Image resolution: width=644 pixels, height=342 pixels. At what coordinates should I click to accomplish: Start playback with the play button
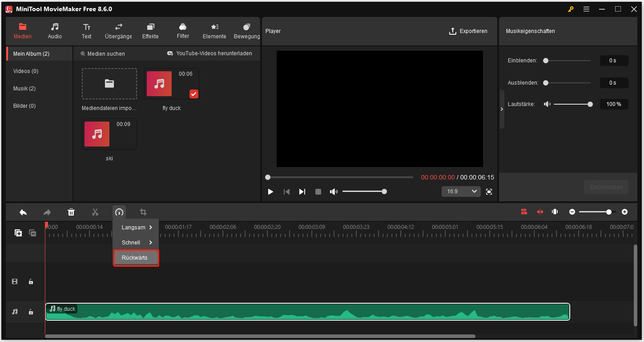[270, 191]
